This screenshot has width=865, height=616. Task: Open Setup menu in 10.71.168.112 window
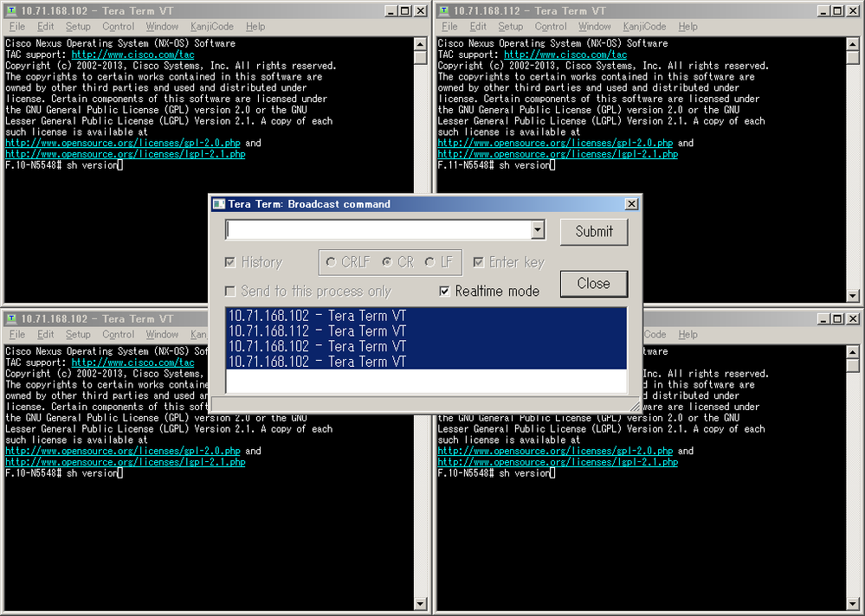(x=510, y=27)
